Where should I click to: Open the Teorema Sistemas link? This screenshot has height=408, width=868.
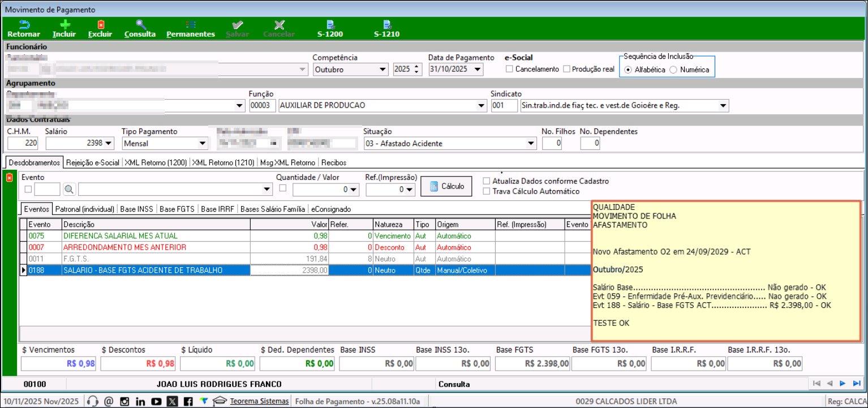click(259, 401)
